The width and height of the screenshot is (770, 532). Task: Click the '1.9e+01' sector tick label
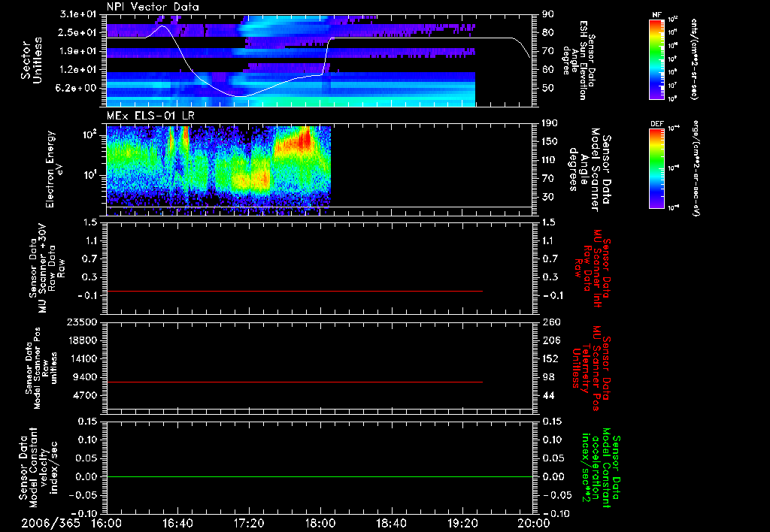pyautogui.click(x=78, y=51)
